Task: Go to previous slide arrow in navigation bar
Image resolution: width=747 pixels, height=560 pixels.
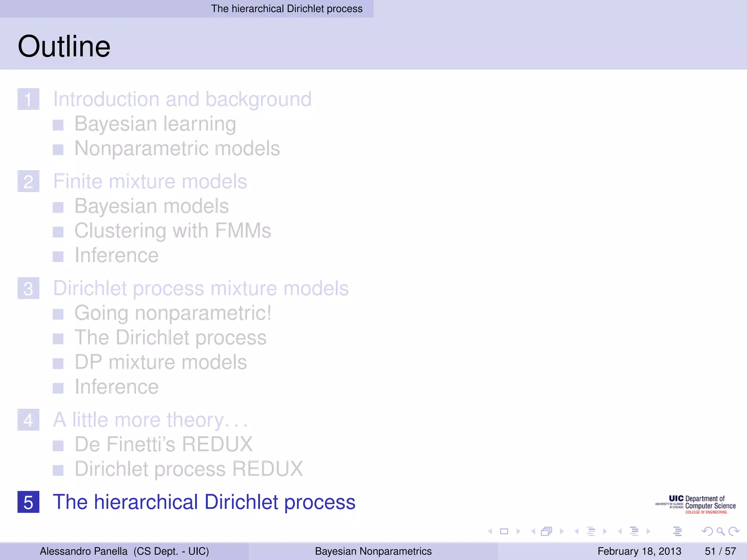Action: point(490,531)
